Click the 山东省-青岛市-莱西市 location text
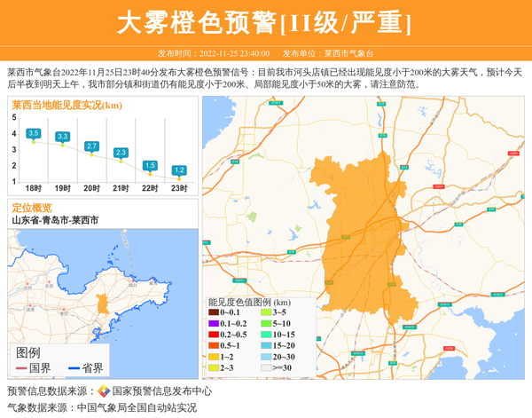The height and width of the screenshot is (418, 532). coord(55,220)
